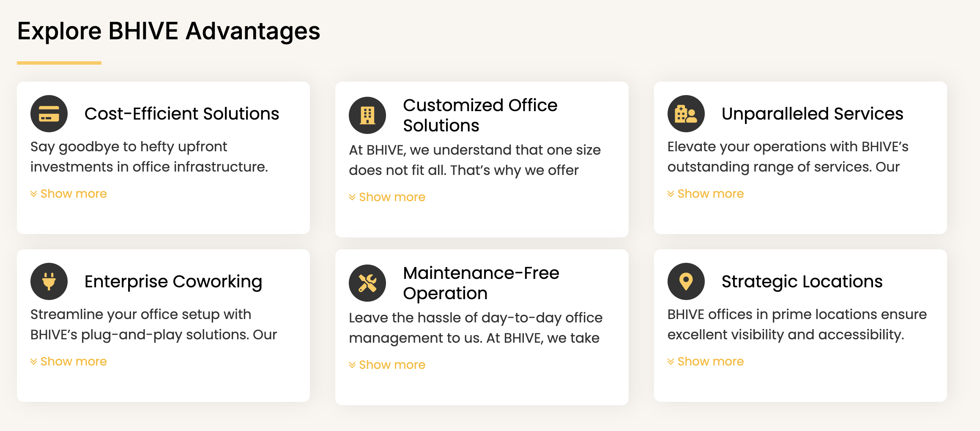Click the Strategic Locations card title
The width and height of the screenshot is (980, 431).
pyautogui.click(x=802, y=282)
